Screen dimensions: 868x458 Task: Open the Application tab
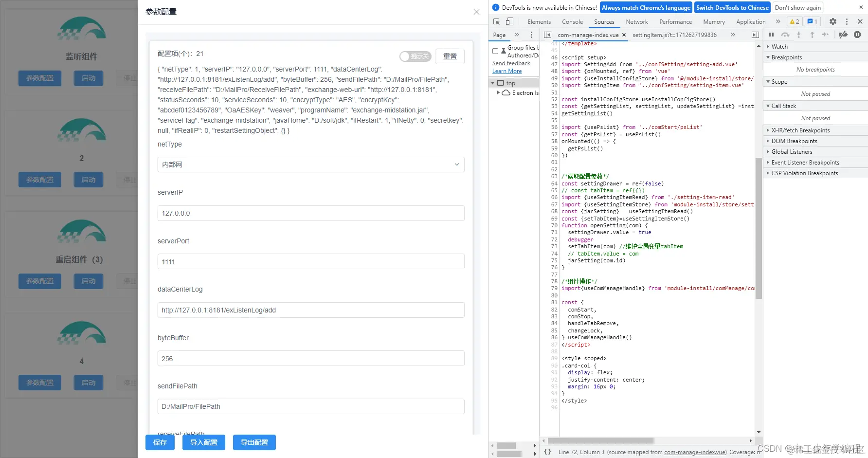(x=751, y=22)
